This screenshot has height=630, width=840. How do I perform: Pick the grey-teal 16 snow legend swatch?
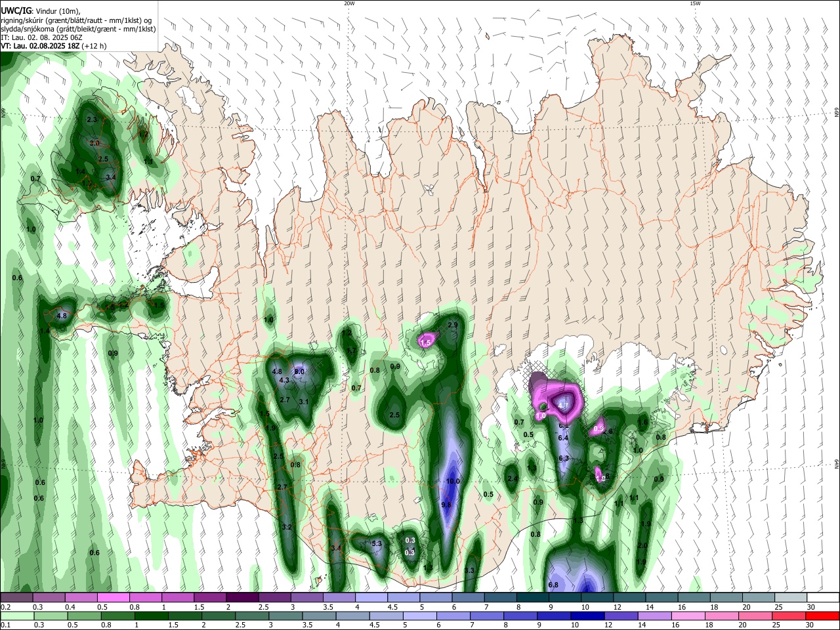(x=694, y=598)
